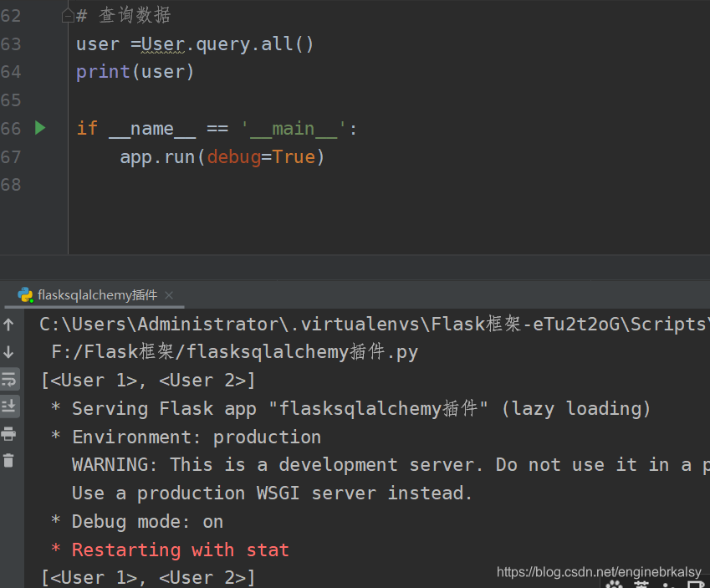710x588 pixels.
Task: Click the red Restarting with stat message
Action: pyautogui.click(x=180, y=550)
